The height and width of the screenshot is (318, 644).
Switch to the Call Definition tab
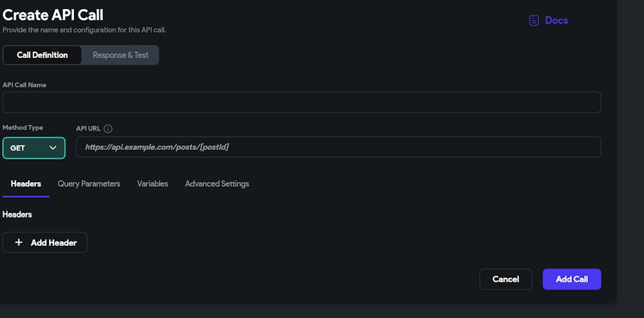pos(43,55)
